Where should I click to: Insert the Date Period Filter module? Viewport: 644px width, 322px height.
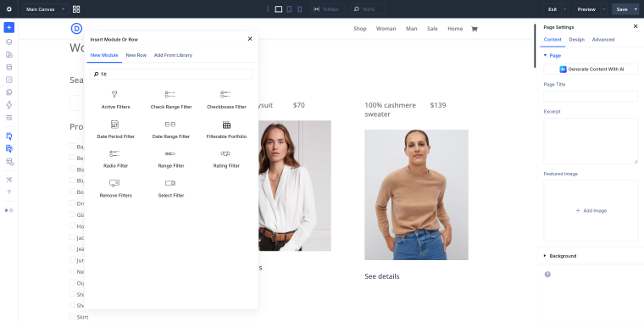coord(115,130)
